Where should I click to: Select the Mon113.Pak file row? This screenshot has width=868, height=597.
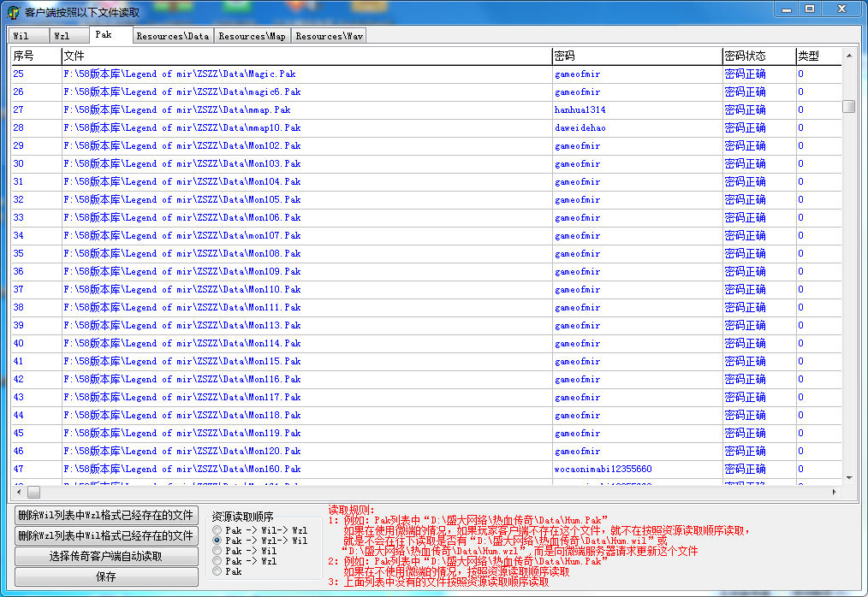click(x=426, y=325)
